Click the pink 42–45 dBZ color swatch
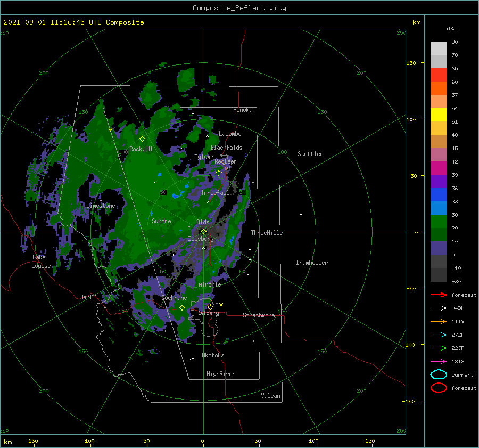 439,155
